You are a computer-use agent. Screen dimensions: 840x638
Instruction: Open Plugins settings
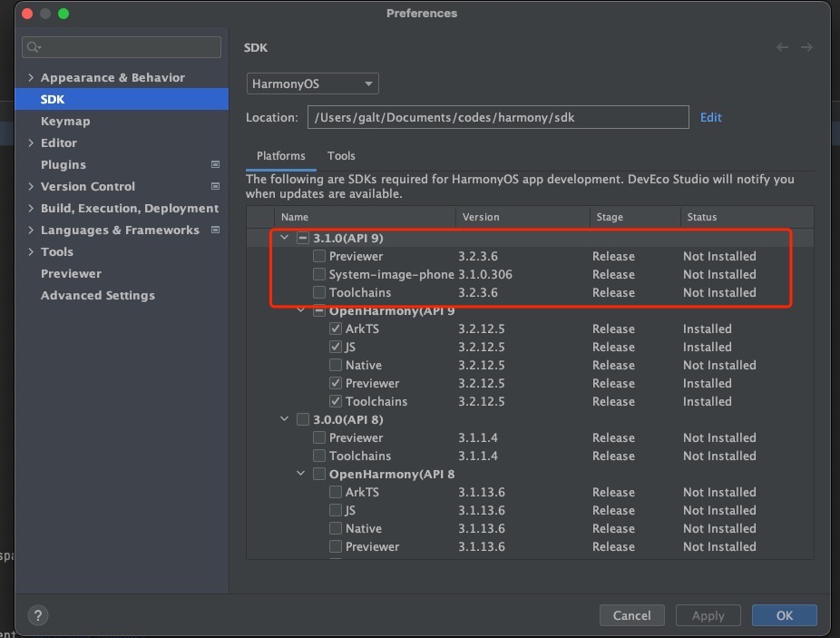click(63, 164)
